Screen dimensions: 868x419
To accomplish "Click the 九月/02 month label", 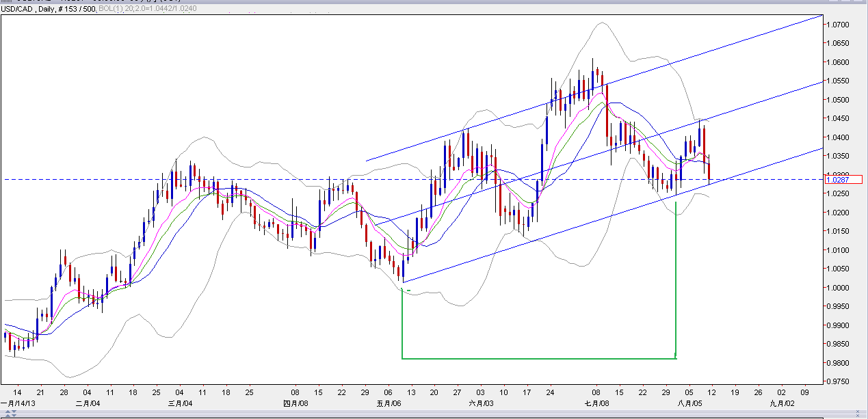I will 781,403.
